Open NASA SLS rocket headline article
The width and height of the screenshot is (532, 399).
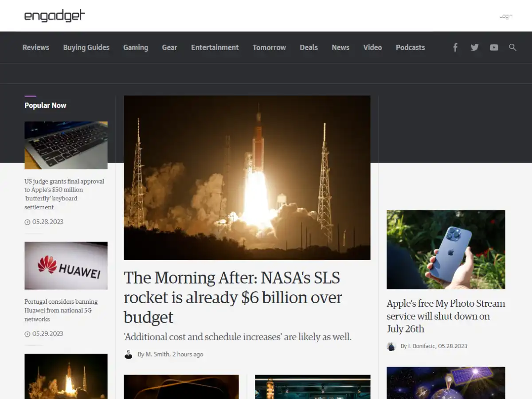(x=233, y=297)
